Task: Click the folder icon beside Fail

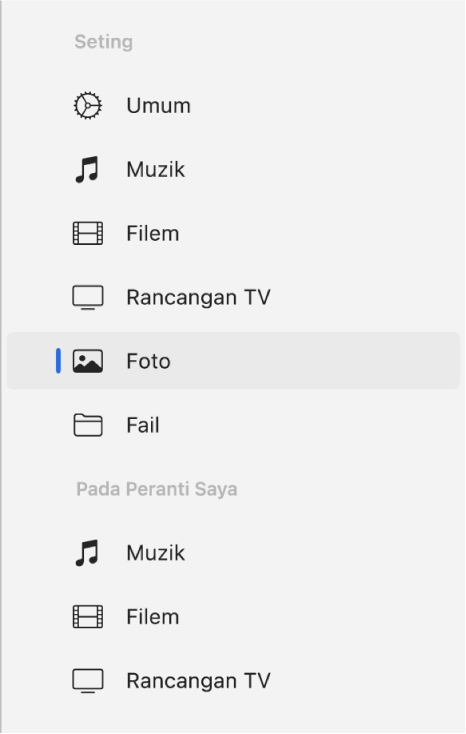Action: (x=88, y=425)
